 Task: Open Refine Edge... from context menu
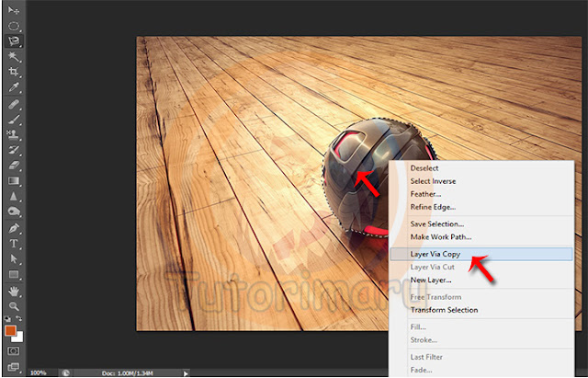433,207
